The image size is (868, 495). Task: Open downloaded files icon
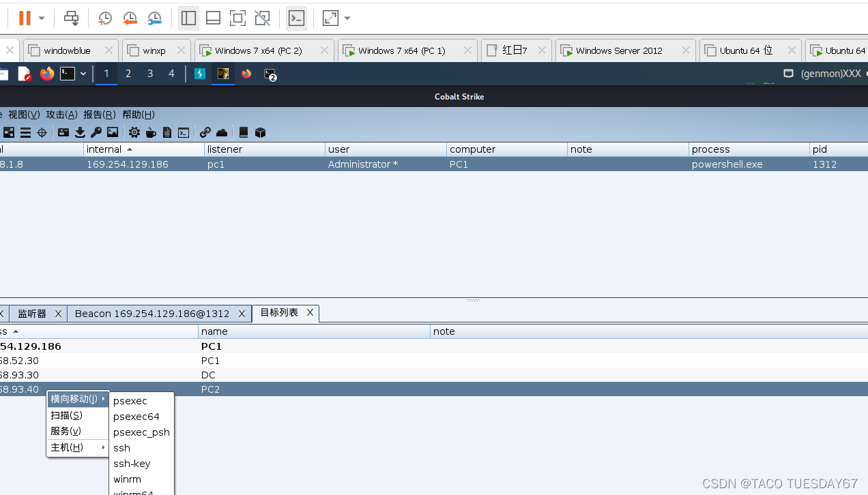80,132
